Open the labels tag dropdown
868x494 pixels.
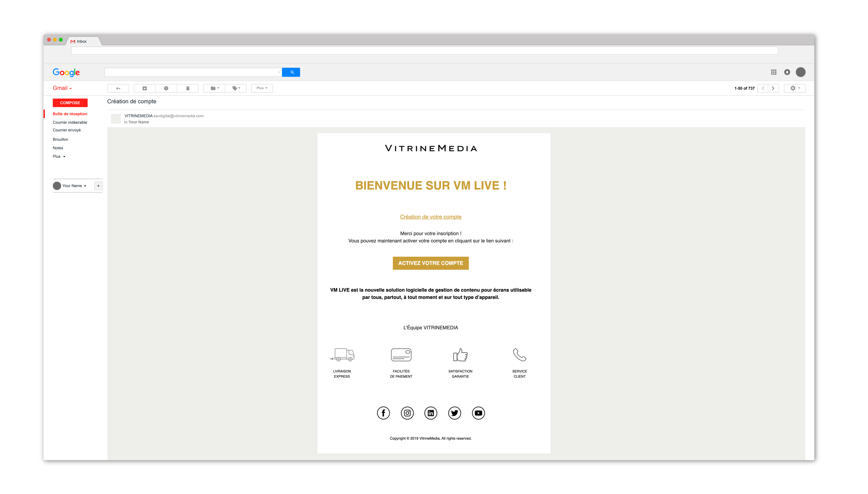[236, 88]
